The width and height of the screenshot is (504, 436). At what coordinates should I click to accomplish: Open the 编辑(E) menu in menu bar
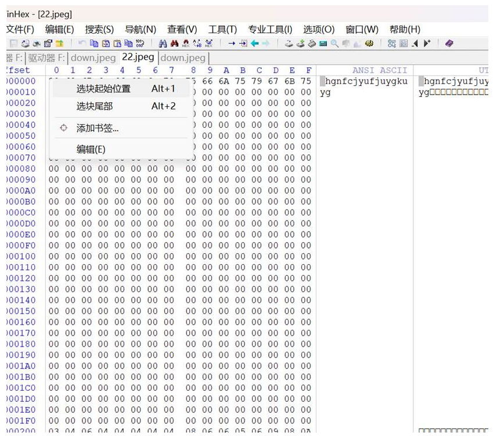(59, 30)
